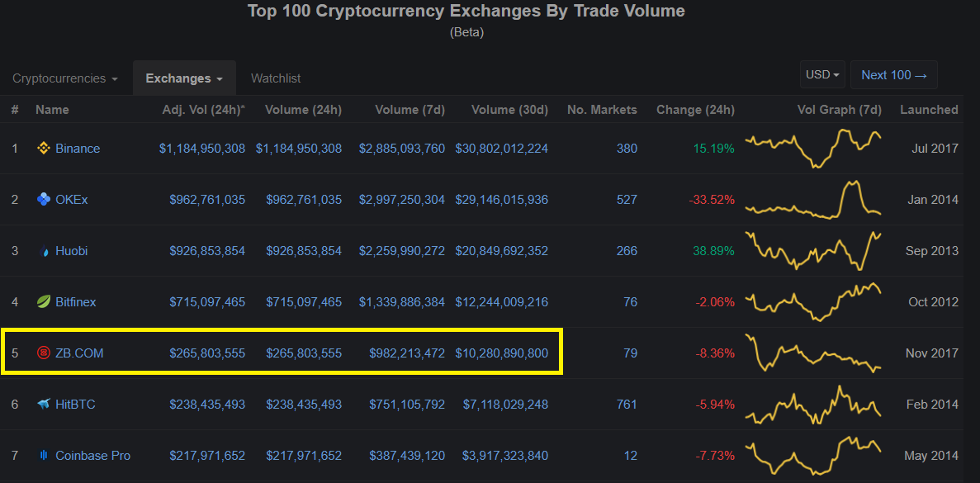The height and width of the screenshot is (483, 980).
Task: Open HitBTC 7d volume graph
Action: coord(813,405)
